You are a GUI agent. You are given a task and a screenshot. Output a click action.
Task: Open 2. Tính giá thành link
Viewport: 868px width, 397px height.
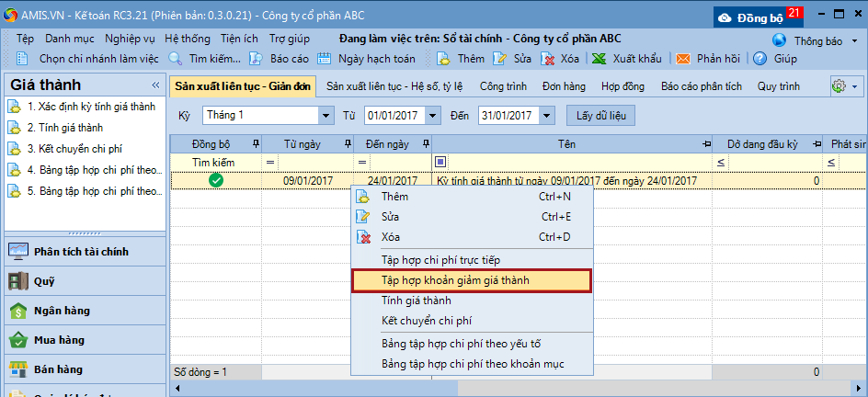64,127
